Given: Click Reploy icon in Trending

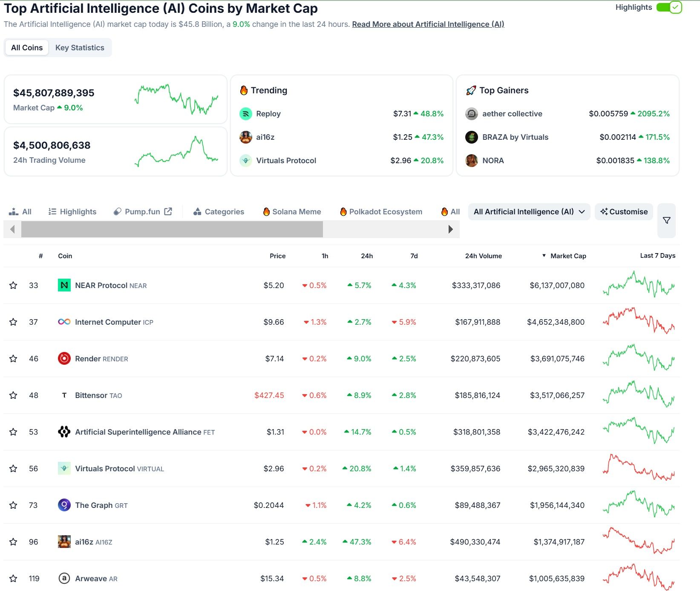Looking at the screenshot, I should [246, 114].
